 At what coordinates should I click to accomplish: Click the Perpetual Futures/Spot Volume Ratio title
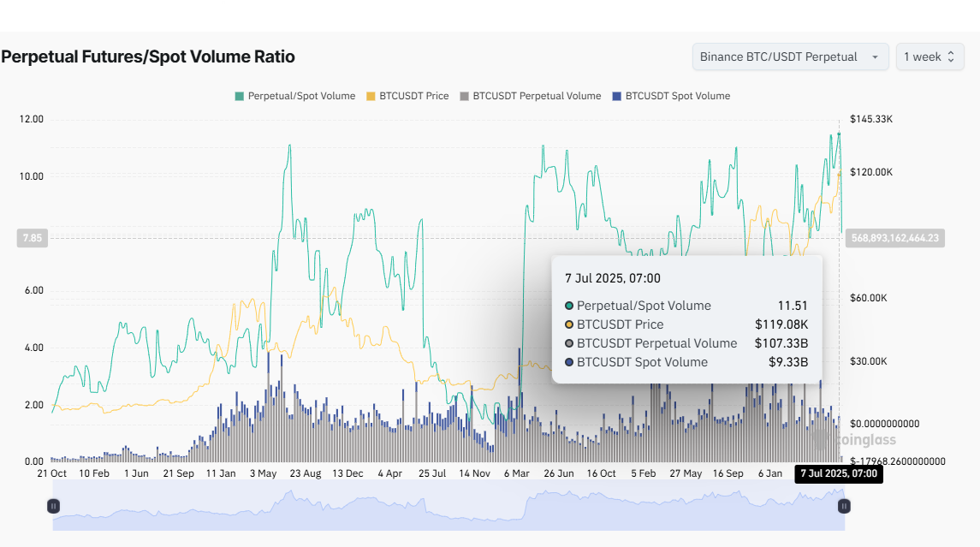tap(148, 56)
